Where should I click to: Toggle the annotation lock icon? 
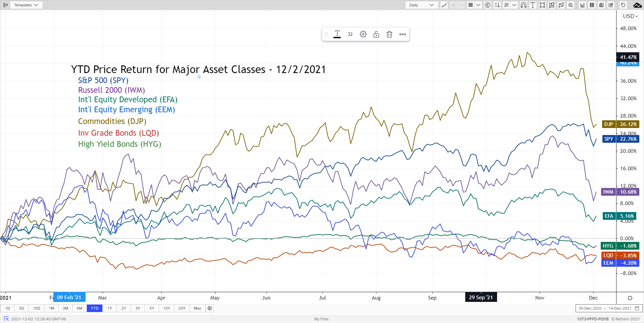[x=376, y=34]
